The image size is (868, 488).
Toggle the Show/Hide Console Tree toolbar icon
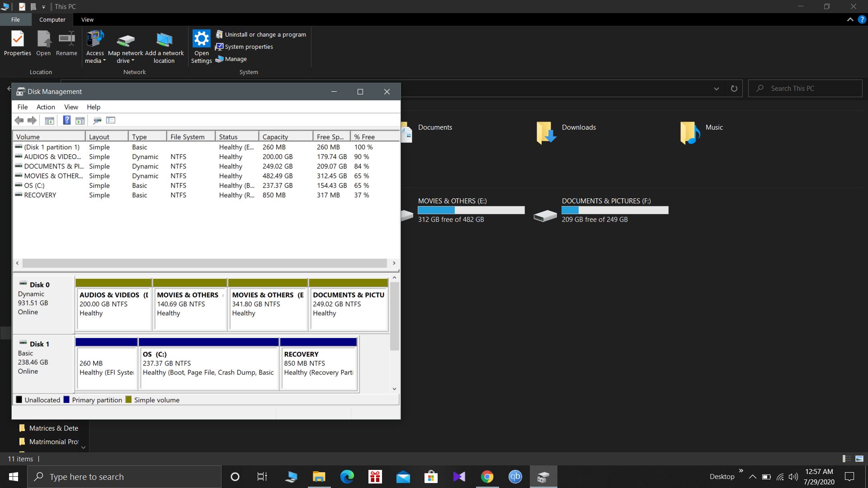click(x=50, y=120)
